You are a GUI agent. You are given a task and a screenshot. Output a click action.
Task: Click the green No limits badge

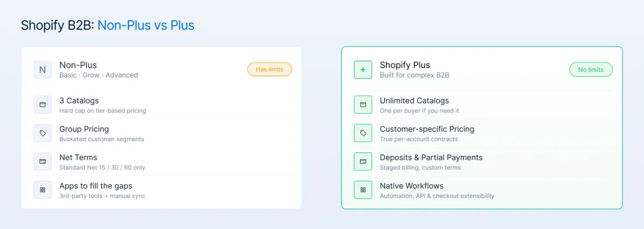(x=591, y=70)
